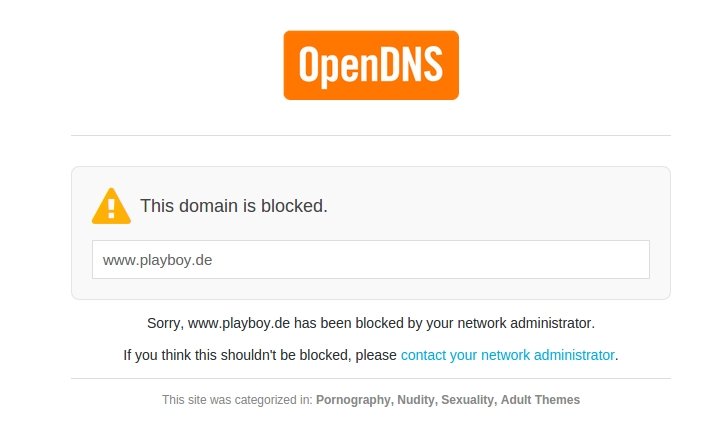The height and width of the screenshot is (425, 728).
Task: Click the orange OpenDNS logo
Action: tap(371, 65)
